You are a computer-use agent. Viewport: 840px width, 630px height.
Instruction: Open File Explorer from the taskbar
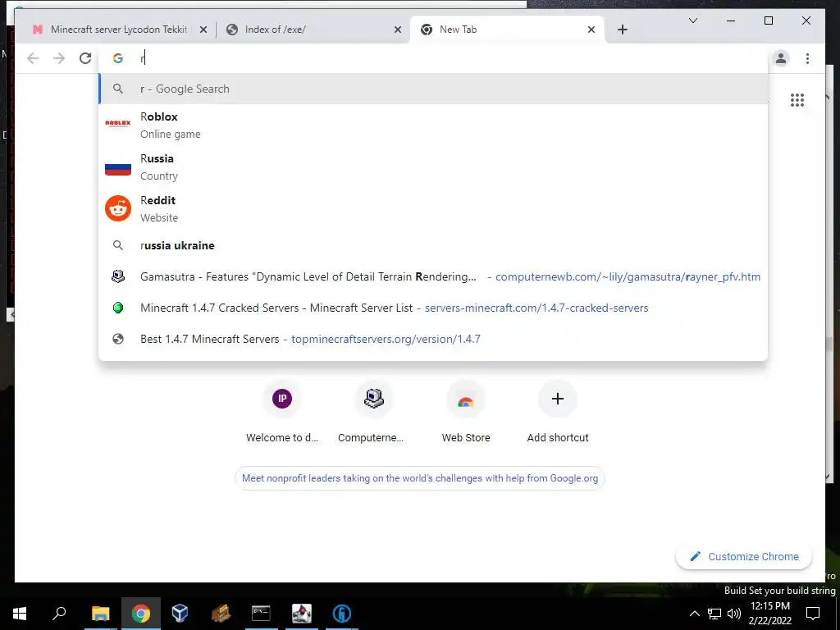100,614
